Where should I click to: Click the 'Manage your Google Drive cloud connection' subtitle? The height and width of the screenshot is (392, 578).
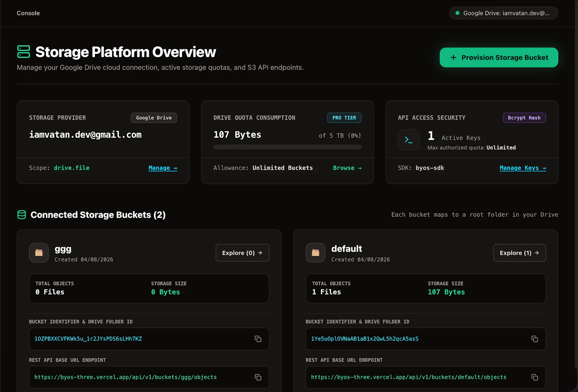[x=160, y=68]
